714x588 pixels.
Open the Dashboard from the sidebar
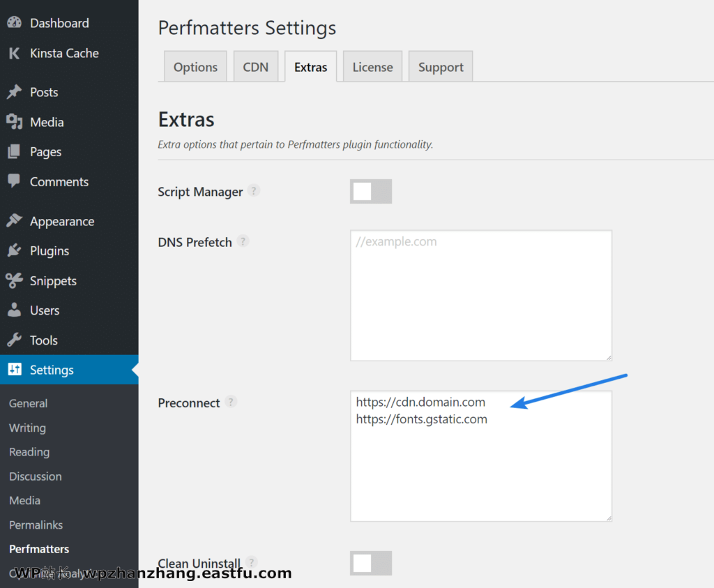click(59, 22)
